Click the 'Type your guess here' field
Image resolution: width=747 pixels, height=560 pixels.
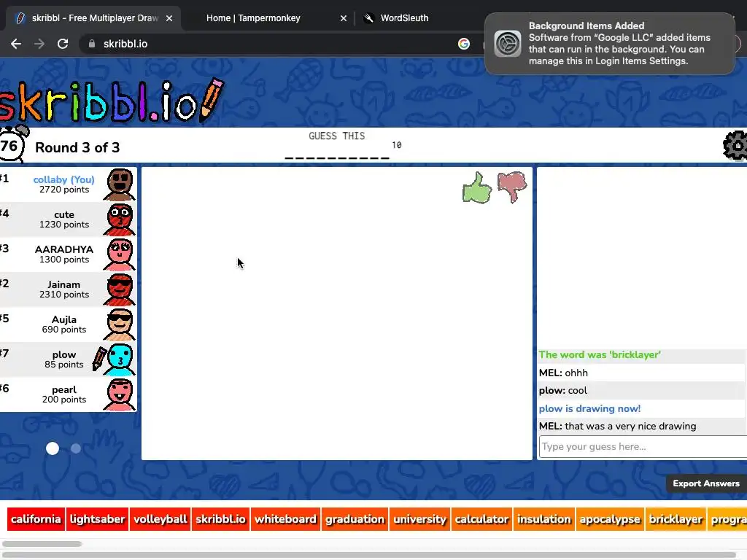pos(643,447)
